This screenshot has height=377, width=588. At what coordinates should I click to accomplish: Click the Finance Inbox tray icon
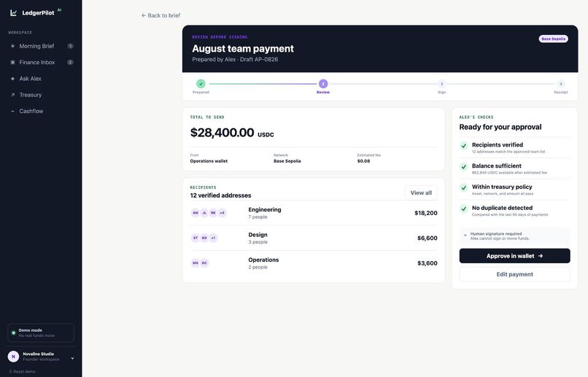pyautogui.click(x=12, y=62)
